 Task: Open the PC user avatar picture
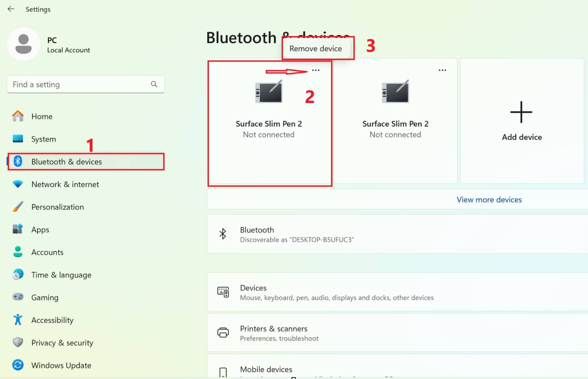click(24, 44)
